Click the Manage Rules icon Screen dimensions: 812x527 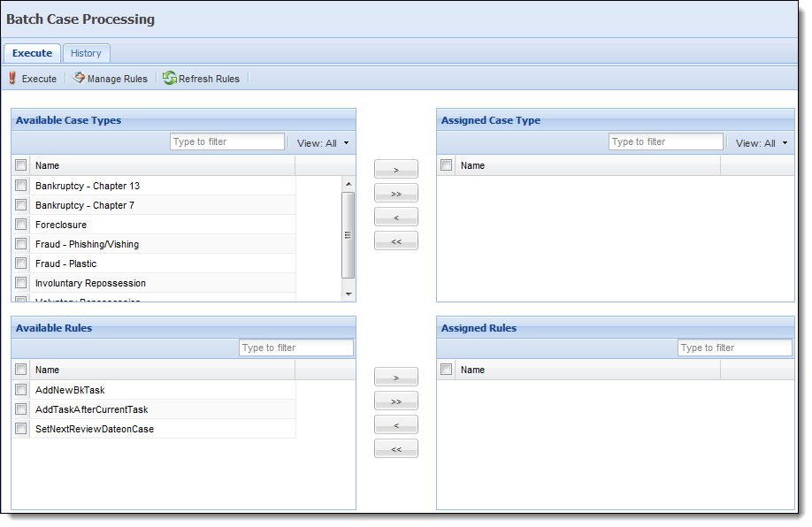pos(78,78)
